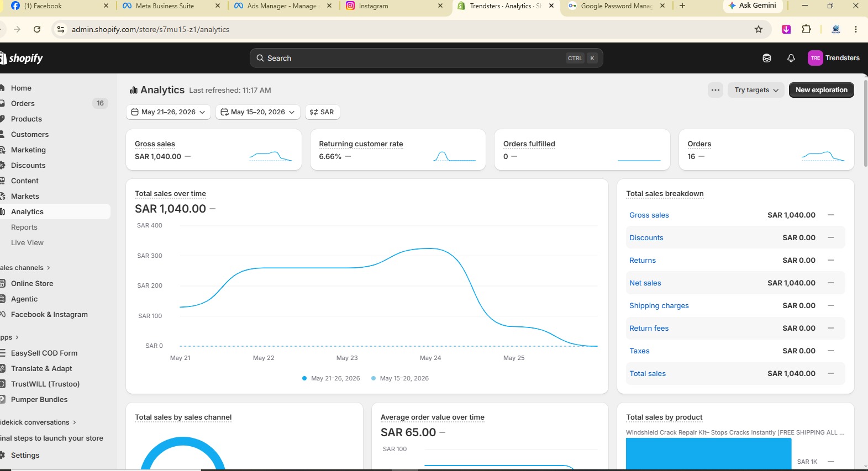Expand the Apps section chevron
Screen dimensions: 868x471
click(x=17, y=337)
